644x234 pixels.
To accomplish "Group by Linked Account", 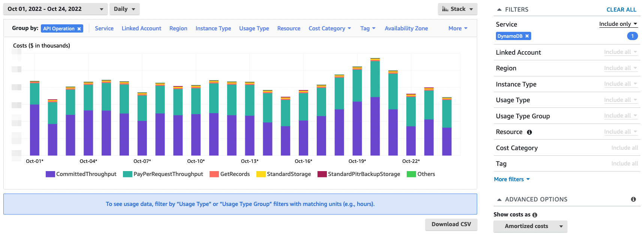I will tap(141, 28).
